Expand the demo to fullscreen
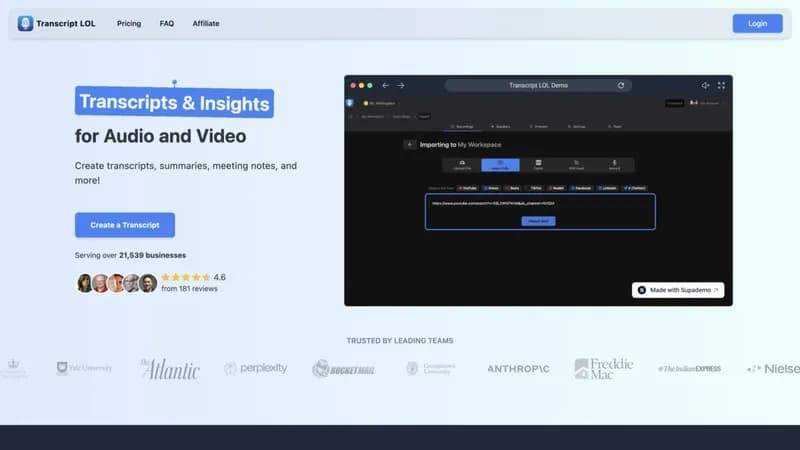This screenshot has width=800, height=450. (x=721, y=85)
